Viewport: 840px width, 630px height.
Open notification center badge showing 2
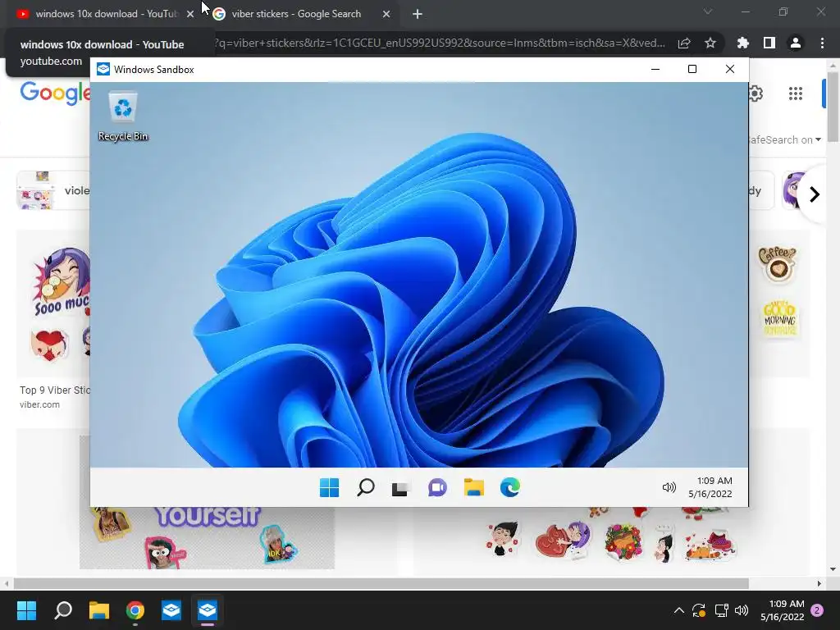(817, 610)
